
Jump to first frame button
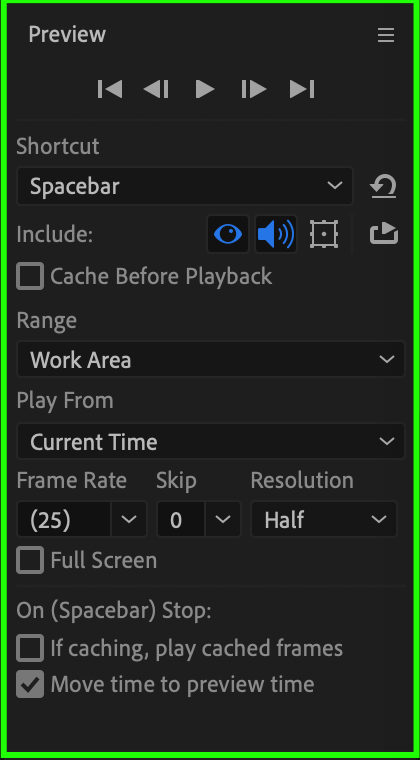(110, 89)
